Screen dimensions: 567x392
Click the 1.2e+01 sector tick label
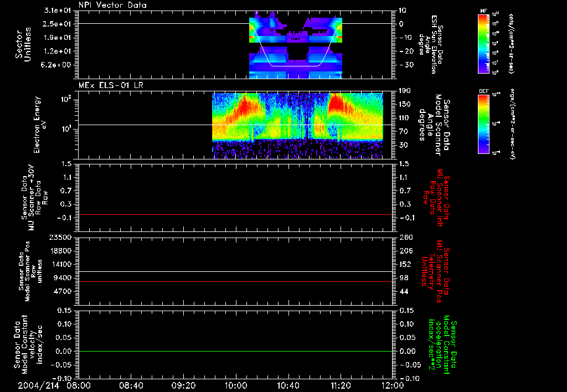coord(58,51)
